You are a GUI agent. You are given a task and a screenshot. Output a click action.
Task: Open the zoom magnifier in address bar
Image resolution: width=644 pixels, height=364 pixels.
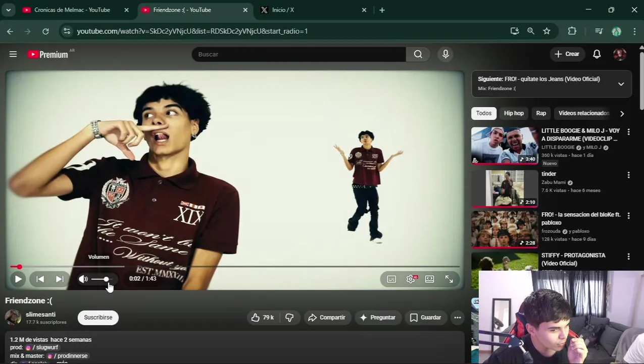(x=531, y=31)
